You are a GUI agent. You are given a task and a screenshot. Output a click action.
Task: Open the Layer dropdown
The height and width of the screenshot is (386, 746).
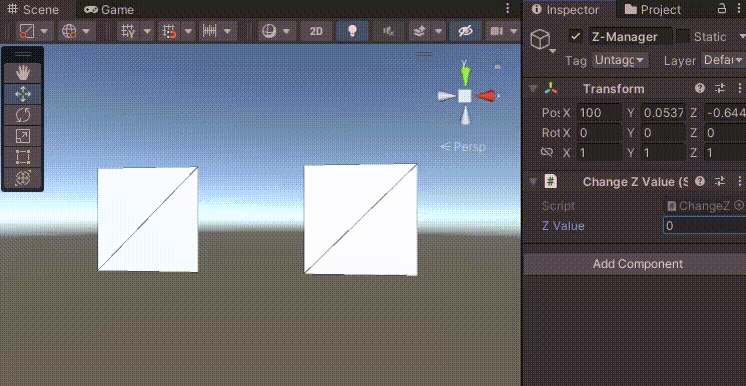(x=723, y=60)
